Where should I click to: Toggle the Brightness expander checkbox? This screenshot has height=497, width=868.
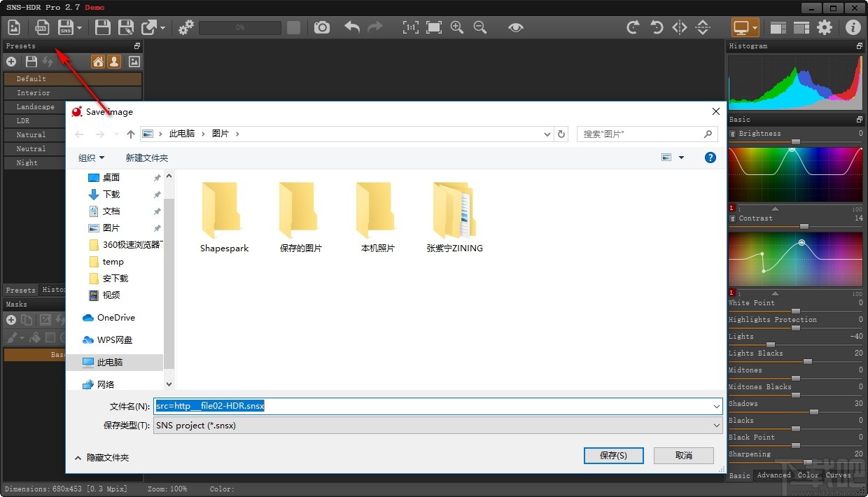click(x=733, y=134)
